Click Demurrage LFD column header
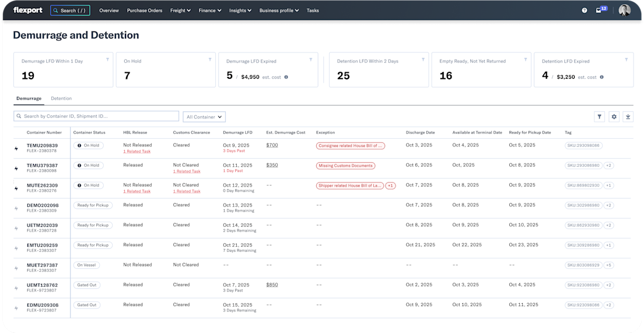Viewport: 644px width, 333px height. coord(237,132)
